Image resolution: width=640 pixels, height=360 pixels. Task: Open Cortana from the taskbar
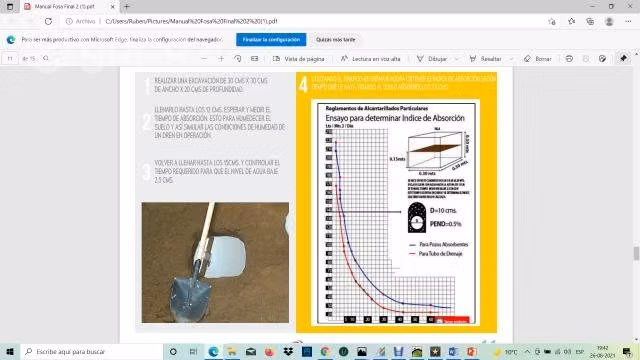click(173, 351)
